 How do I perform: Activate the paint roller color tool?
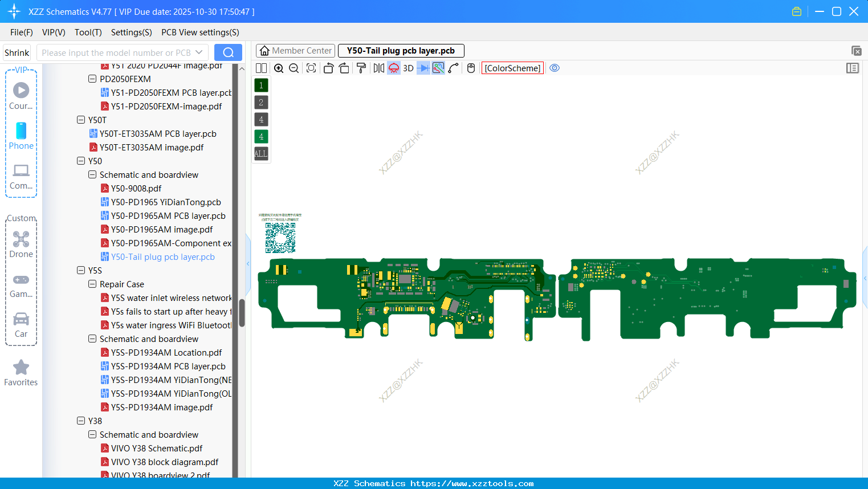coord(361,68)
